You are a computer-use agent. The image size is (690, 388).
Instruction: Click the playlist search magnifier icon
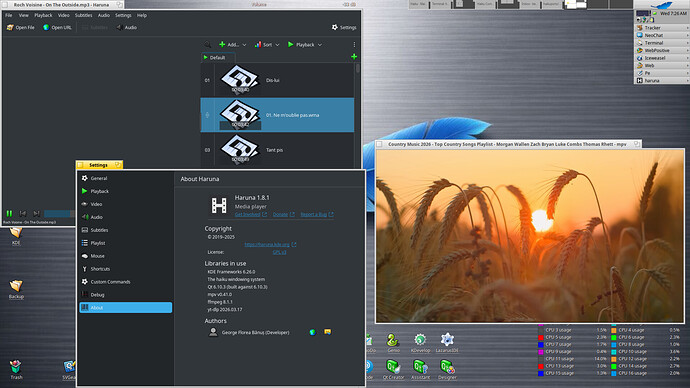point(208,44)
